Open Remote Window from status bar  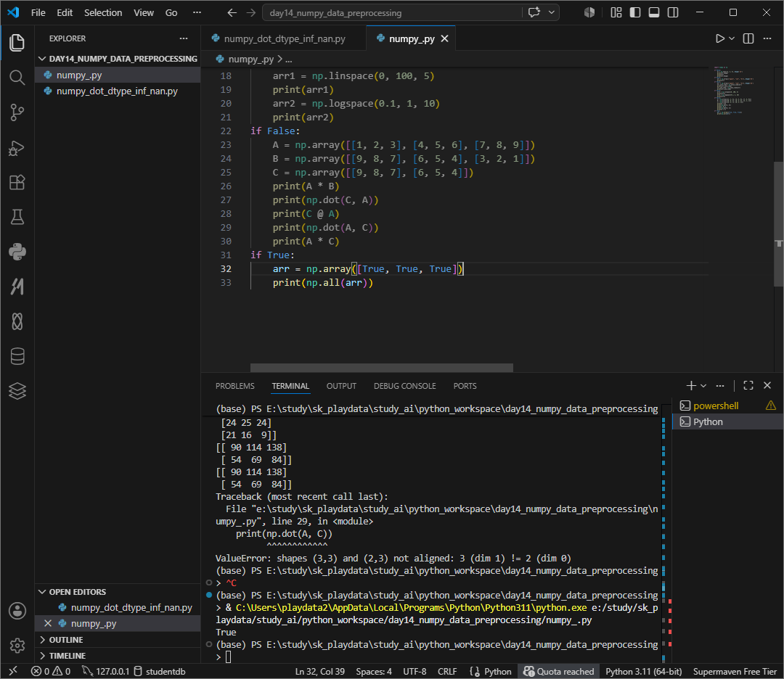pos(14,671)
